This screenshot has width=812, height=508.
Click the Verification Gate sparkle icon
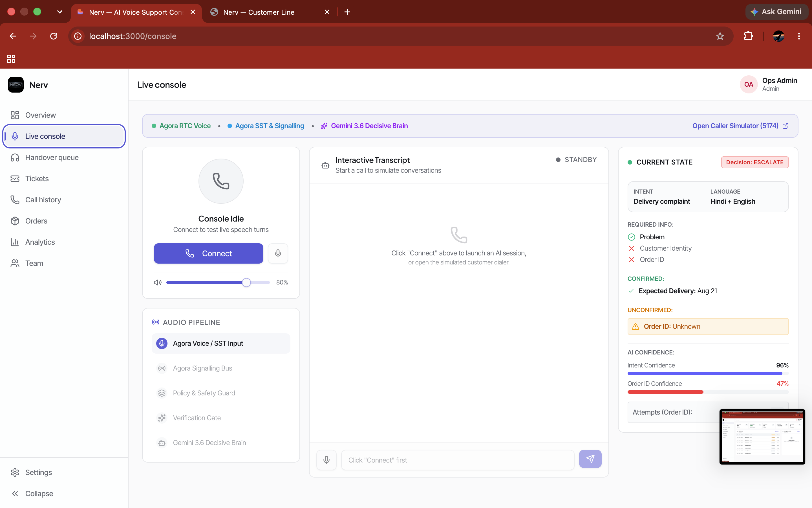pos(162,418)
